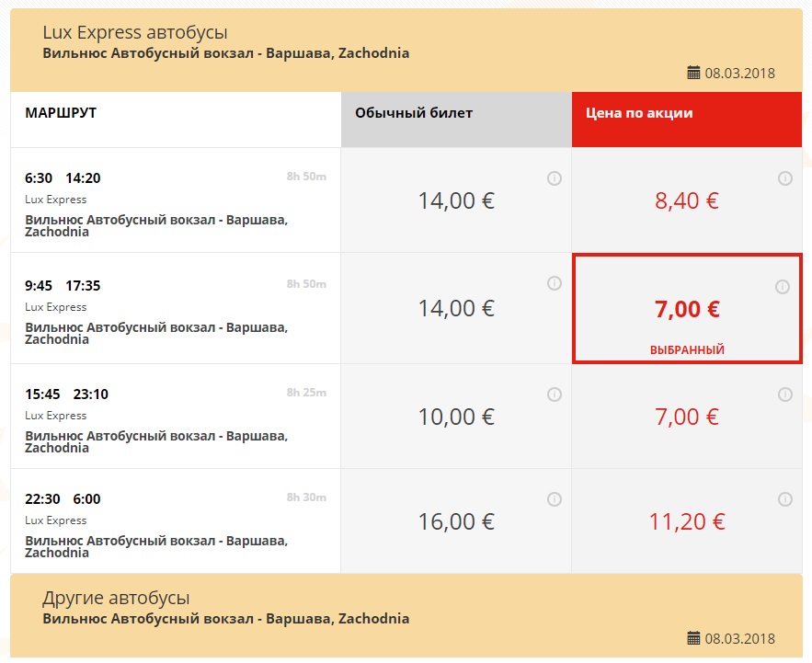The width and height of the screenshot is (812, 663).
Task: Show info for 15:45 promo 7,00 € ticket
Action: pyautogui.click(x=784, y=394)
